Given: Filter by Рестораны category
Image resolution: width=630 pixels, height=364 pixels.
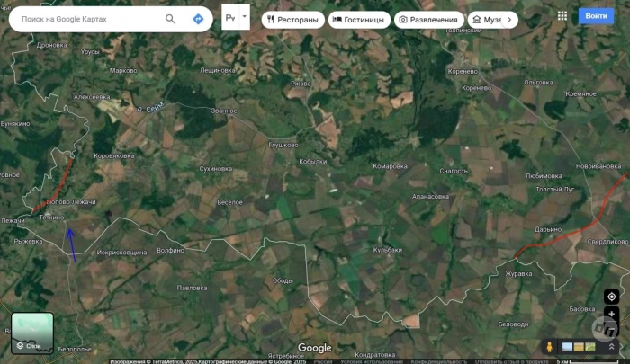Looking at the screenshot, I should tap(292, 20).
